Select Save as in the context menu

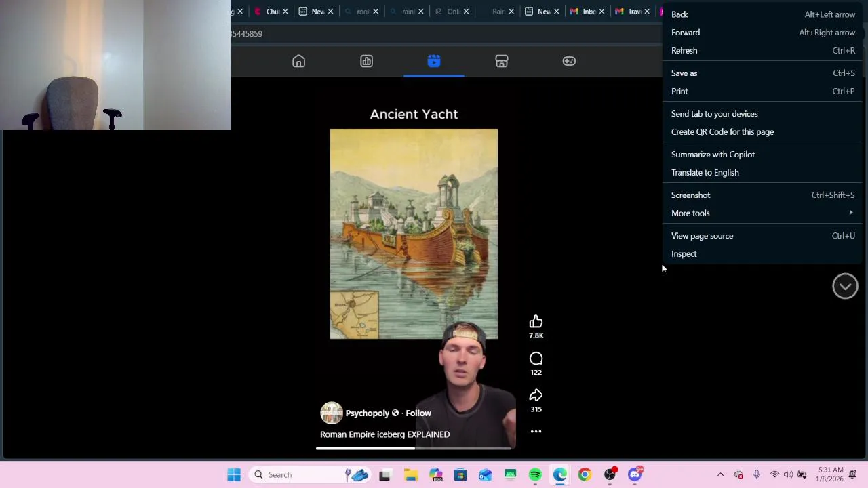pos(762,73)
